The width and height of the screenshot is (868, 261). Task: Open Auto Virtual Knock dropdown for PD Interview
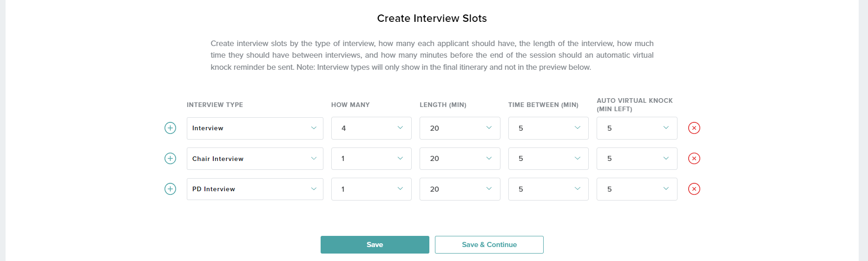(x=637, y=189)
